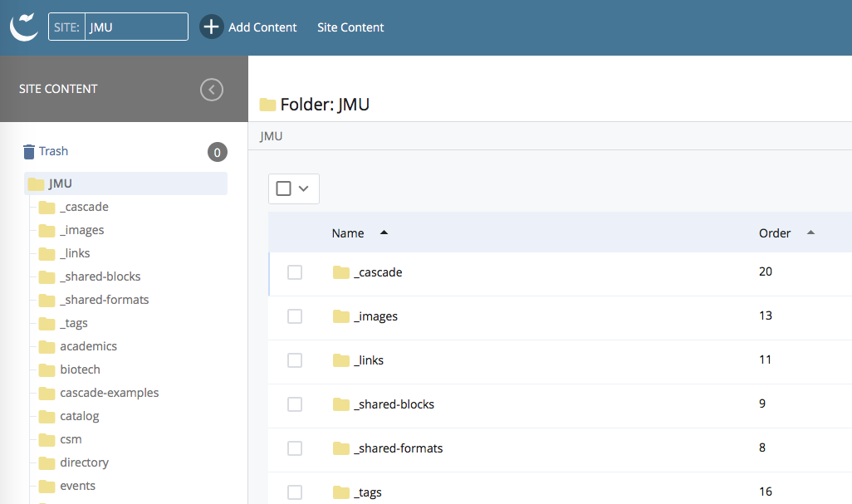This screenshot has width=852, height=504.
Task: Open the _shared-blocks link in the table
Action: [x=394, y=404]
